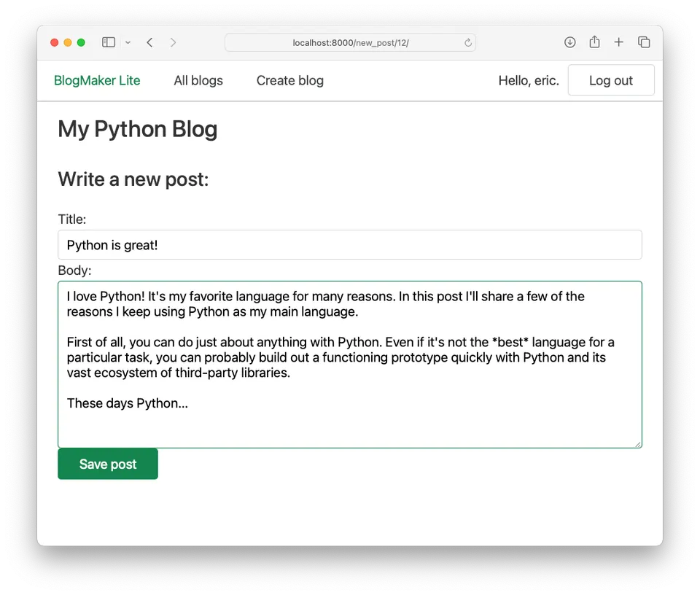Click the Hello, eric greeting text
This screenshot has height=595, width=700.
click(x=528, y=80)
